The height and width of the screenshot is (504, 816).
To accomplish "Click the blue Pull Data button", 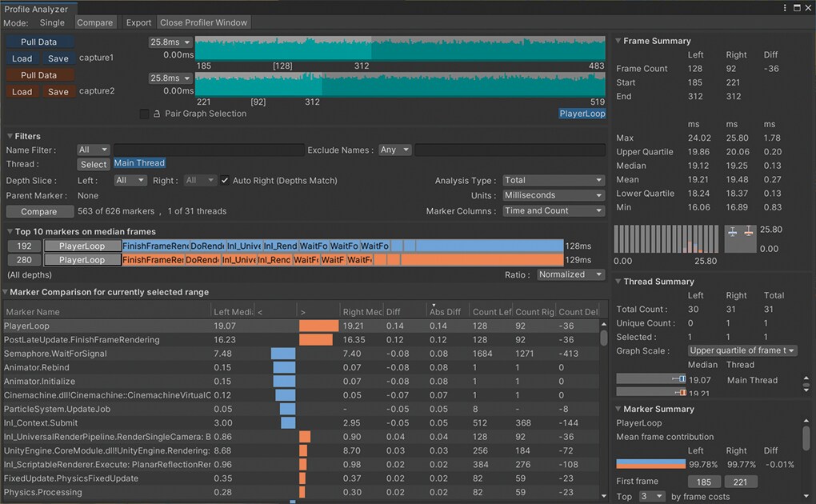I will 39,42.
